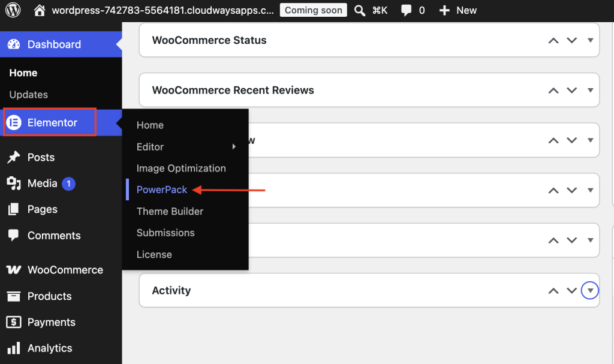Click the plus icon beside New

tap(444, 11)
